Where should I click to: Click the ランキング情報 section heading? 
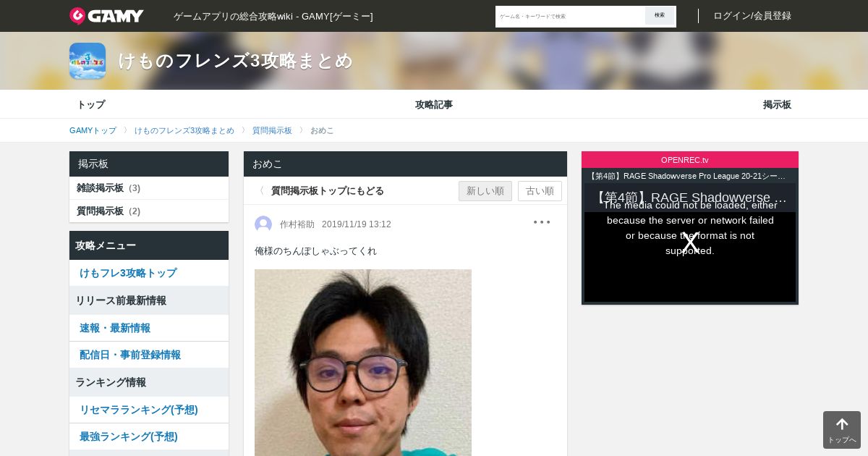tap(149, 382)
